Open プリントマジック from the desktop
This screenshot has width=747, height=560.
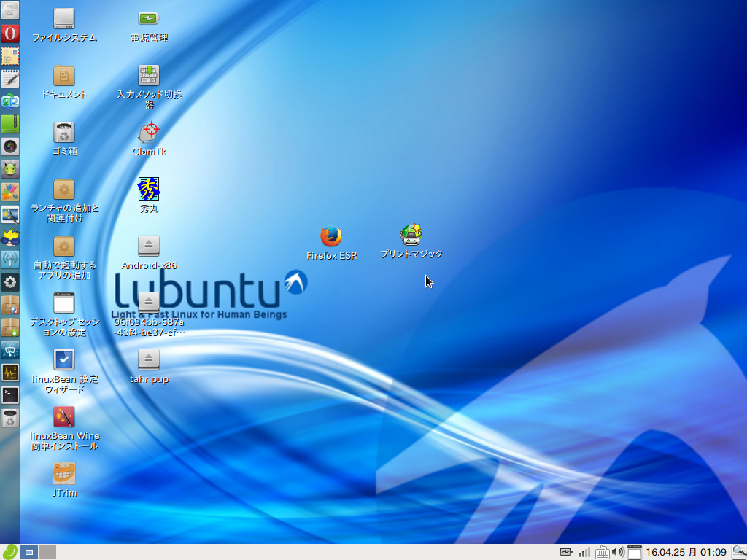[411, 233]
